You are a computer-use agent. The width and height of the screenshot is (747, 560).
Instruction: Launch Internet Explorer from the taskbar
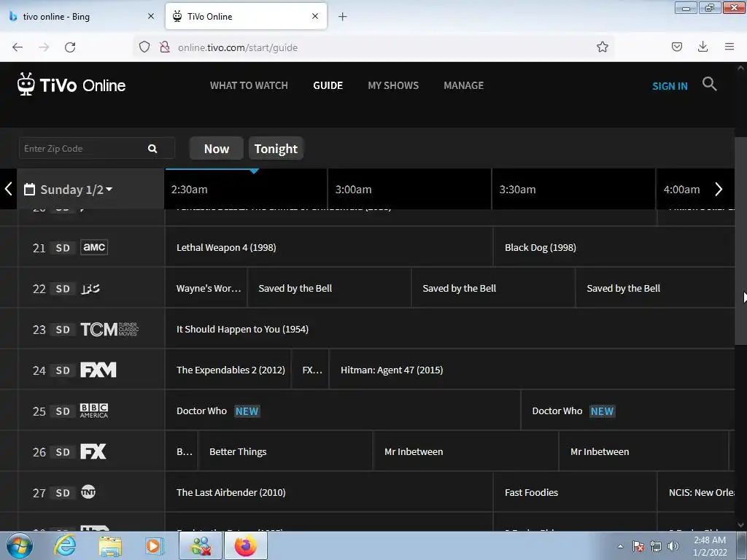(x=65, y=545)
